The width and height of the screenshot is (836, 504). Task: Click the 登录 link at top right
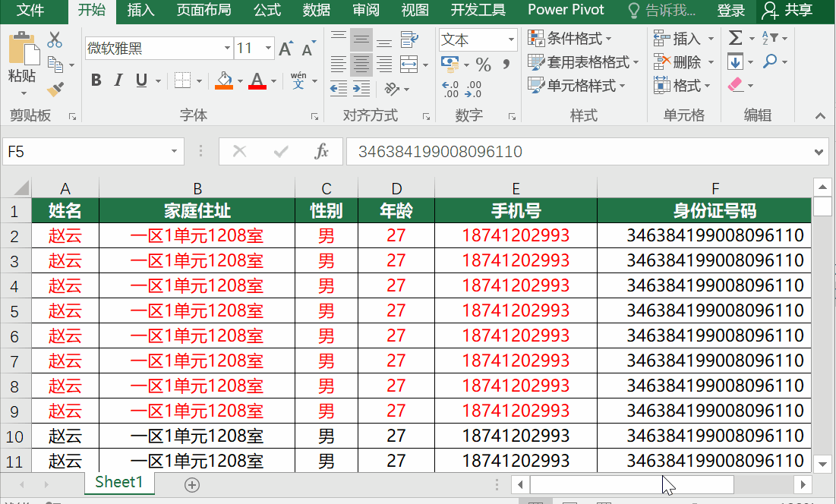pos(730,11)
